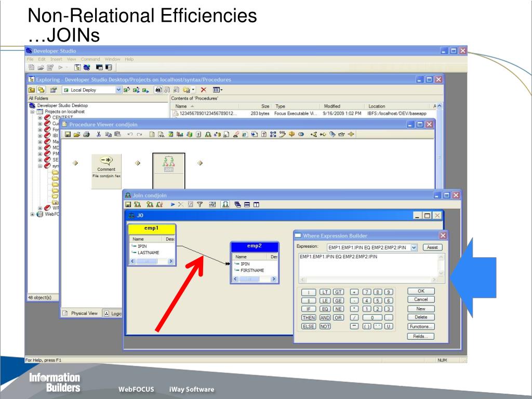
Task: Click Undo arrow in Procedure Viewer toolbar
Action: pos(130,135)
